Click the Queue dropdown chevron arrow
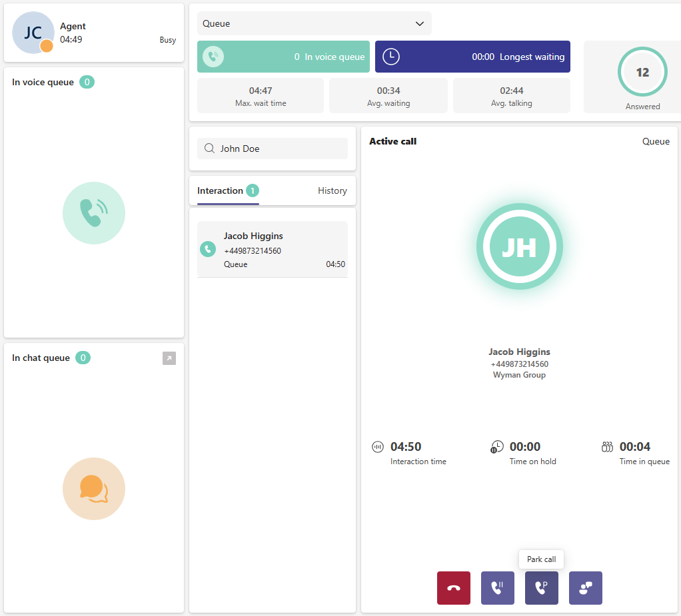The width and height of the screenshot is (681, 616). (x=420, y=23)
